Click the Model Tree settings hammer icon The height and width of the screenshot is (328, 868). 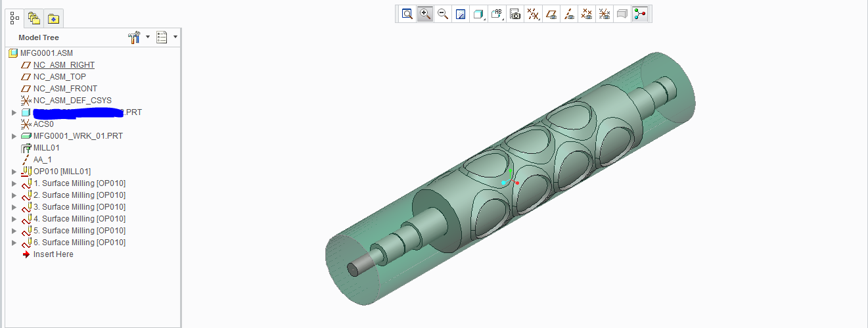[x=135, y=37]
